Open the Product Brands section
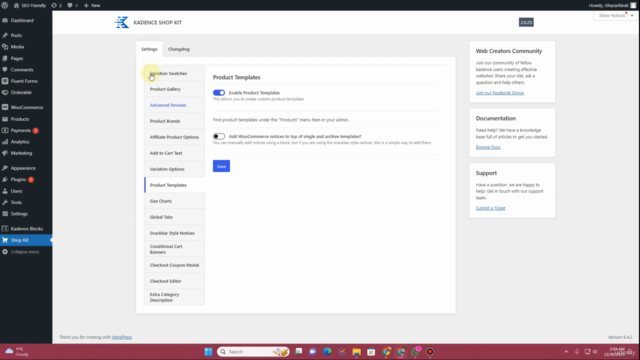The height and width of the screenshot is (360, 640). (x=174, y=121)
